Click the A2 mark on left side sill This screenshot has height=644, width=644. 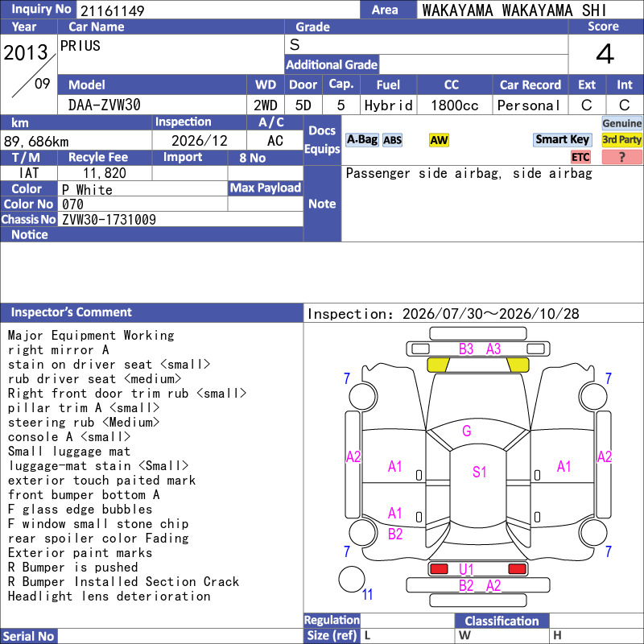[353, 456]
